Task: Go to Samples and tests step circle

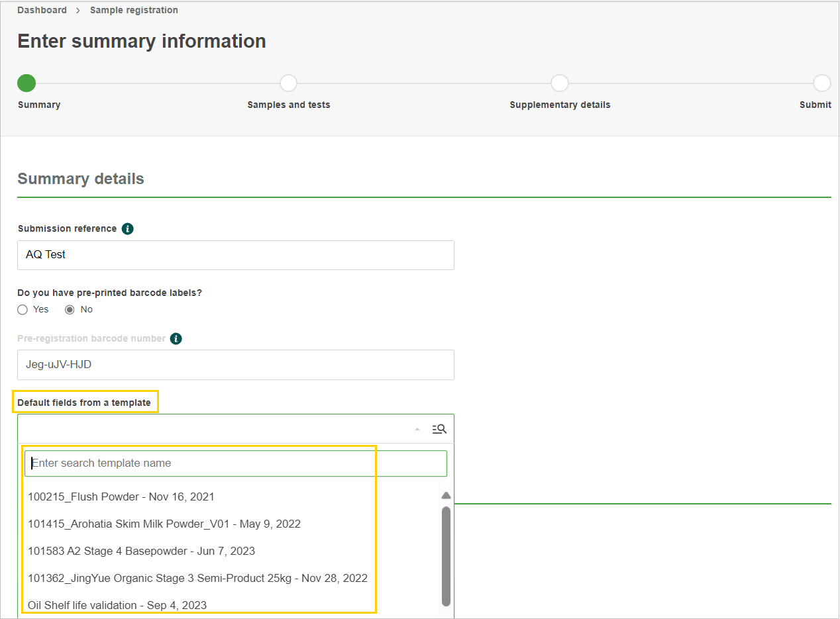Action: click(x=289, y=83)
